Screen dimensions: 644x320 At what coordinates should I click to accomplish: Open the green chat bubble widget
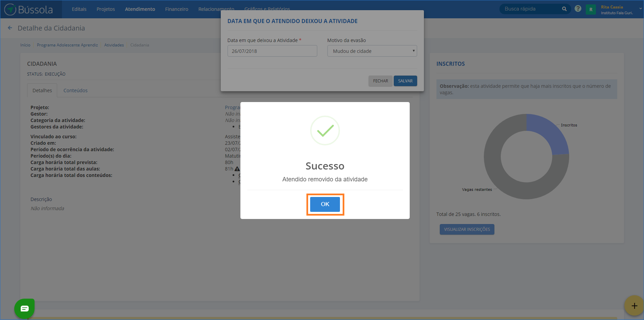(24, 308)
